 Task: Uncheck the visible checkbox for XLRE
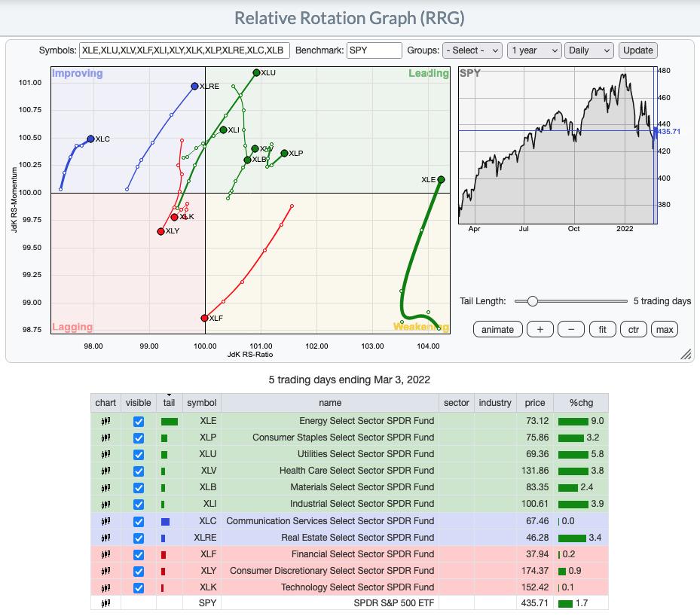[139, 538]
